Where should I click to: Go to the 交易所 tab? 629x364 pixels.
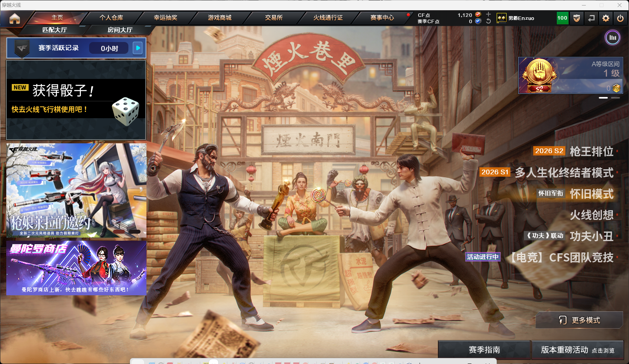(x=274, y=18)
